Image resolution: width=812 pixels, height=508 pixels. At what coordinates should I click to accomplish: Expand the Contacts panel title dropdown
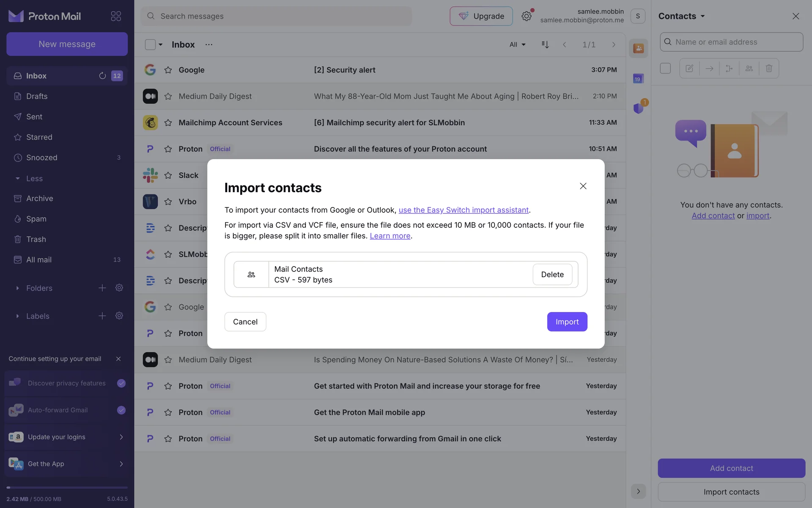click(682, 16)
